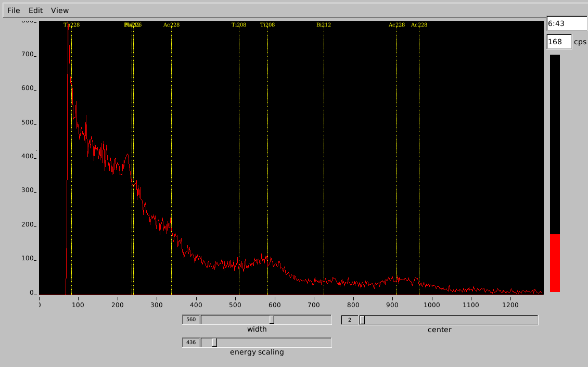588x367 pixels.
Task: Select the width value box showing 560
Action: point(191,320)
